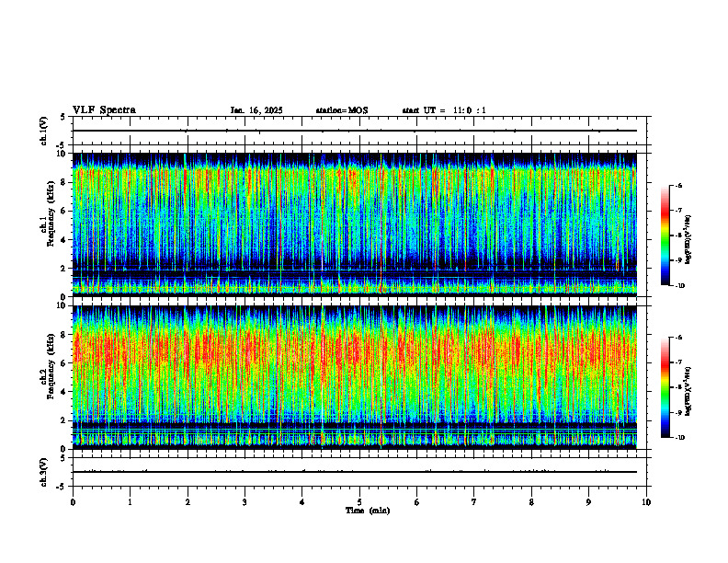The image size is (728, 563).
Task: Click the "station=MOS" header label
Action: (x=342, y=110)
